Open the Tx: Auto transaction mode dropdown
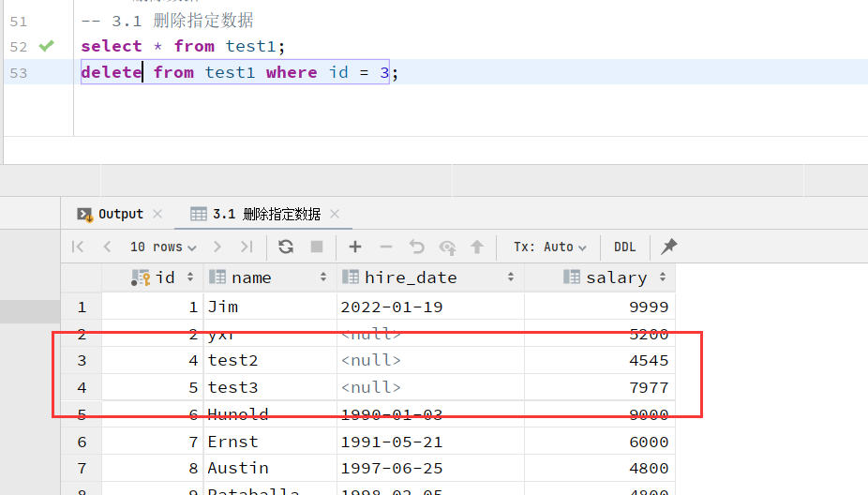The image size is (868, 495). [x=549, y=247]
